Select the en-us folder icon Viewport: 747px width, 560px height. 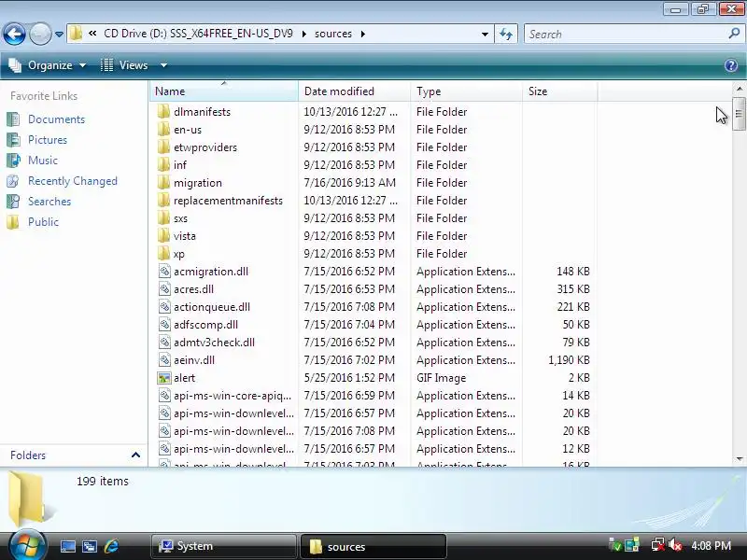click(163, 129)
